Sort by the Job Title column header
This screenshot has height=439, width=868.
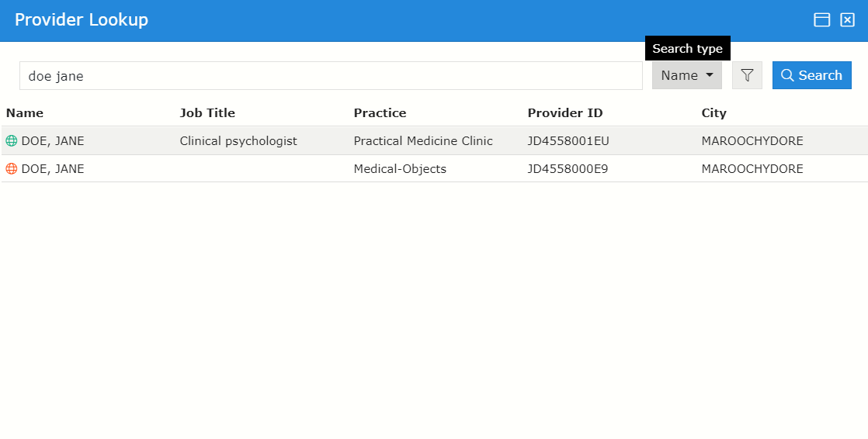[x=207, y=113]
